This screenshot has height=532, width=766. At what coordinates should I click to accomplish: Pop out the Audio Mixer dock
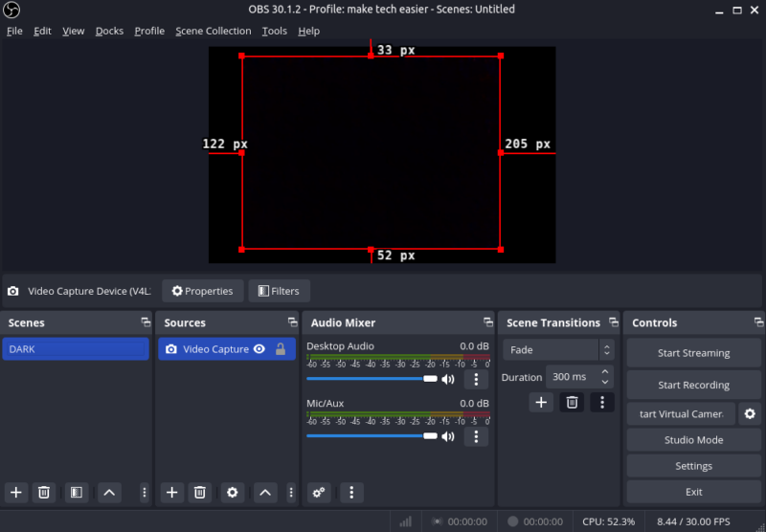tap(488, 322)
